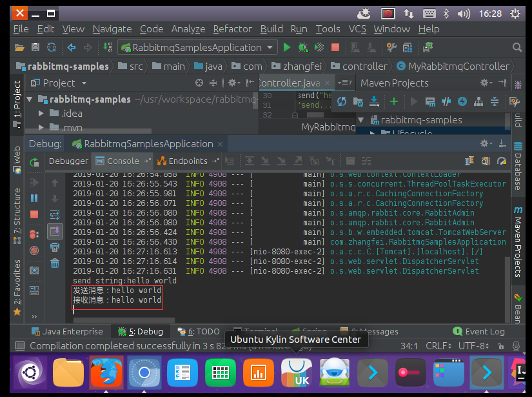Screen dimensions: 532x397
Task: Open Bluetooth indicator in system tray
Action: (x=446, y=14)
